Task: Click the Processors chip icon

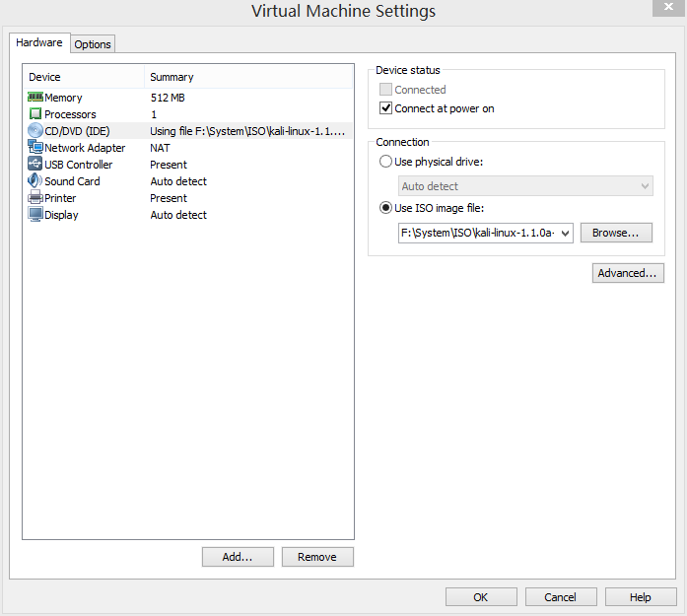Action: point(35,114)
